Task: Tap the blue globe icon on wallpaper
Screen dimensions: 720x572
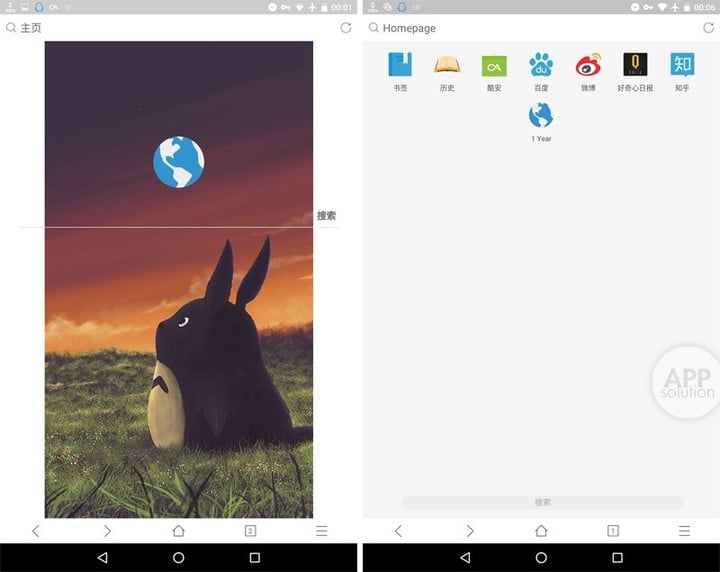Action: [x=179, y=162]
